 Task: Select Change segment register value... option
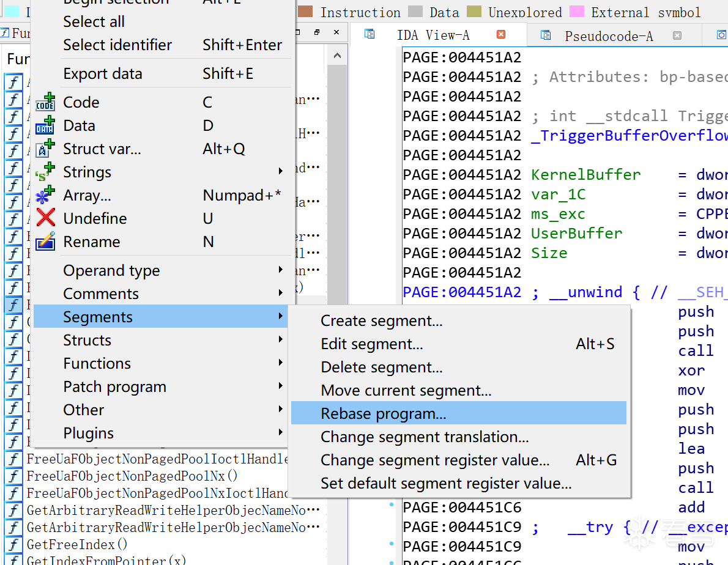click(x=459, y=460)
